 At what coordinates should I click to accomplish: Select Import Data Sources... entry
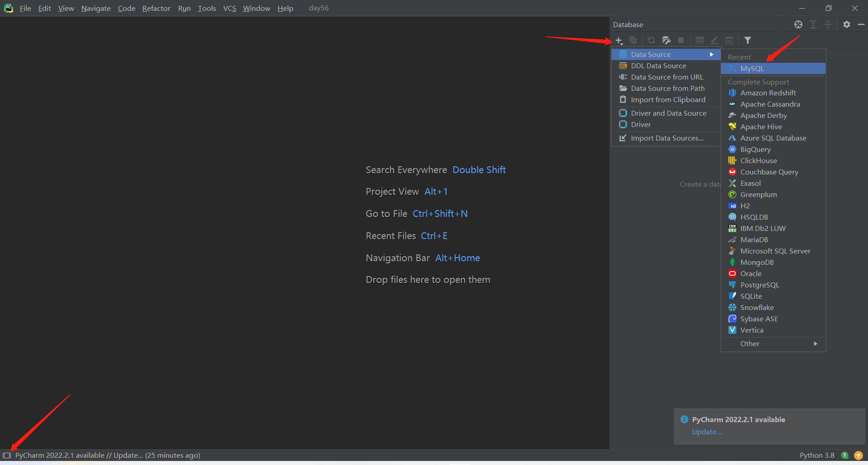click(x=666, y=138)
